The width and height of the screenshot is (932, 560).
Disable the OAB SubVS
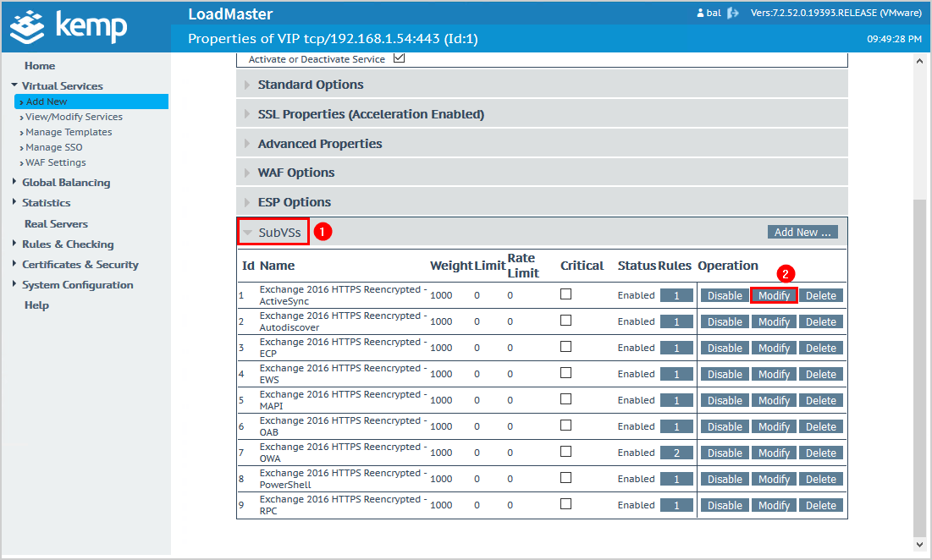point(725,426)
